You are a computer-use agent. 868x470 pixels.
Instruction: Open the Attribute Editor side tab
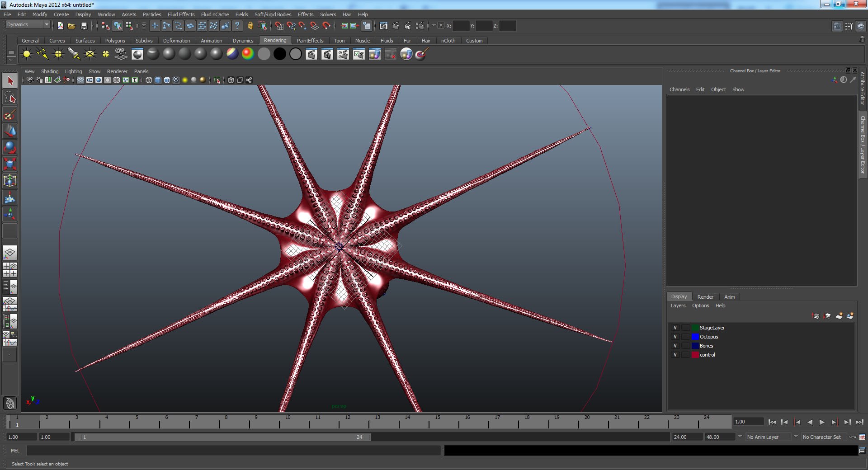click(x=863, y=88)
